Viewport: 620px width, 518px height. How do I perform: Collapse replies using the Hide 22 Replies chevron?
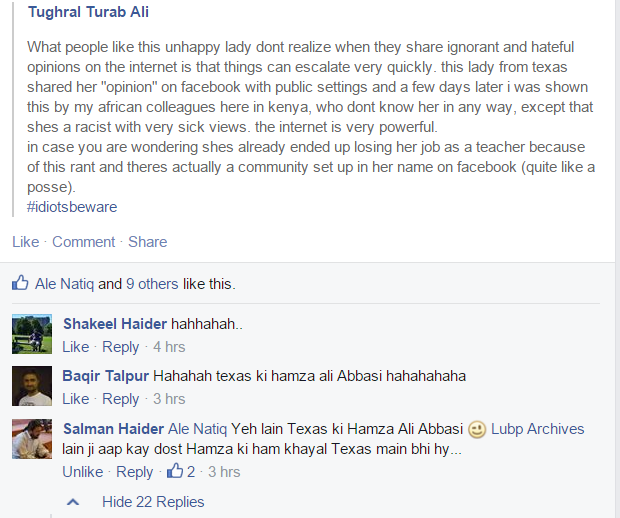click(x=73, y=502)
